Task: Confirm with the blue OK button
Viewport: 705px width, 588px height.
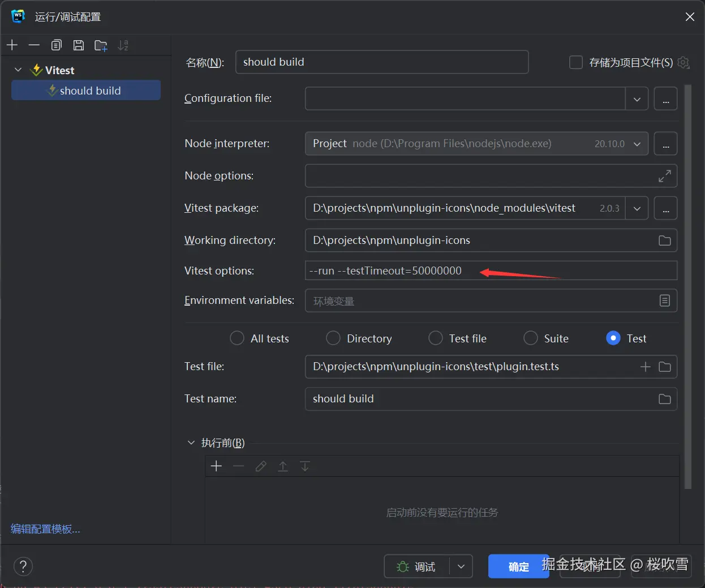Action: pos(518,566)
